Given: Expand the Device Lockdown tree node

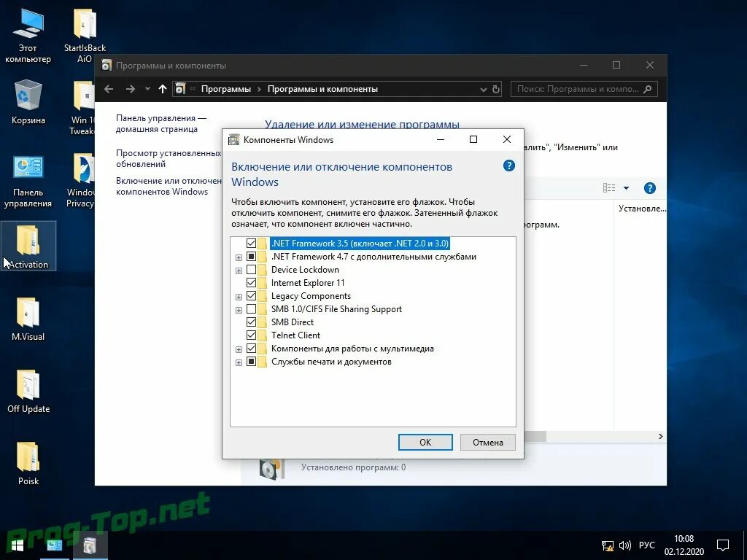Looking at the screenshot, I should click(239, 271).
